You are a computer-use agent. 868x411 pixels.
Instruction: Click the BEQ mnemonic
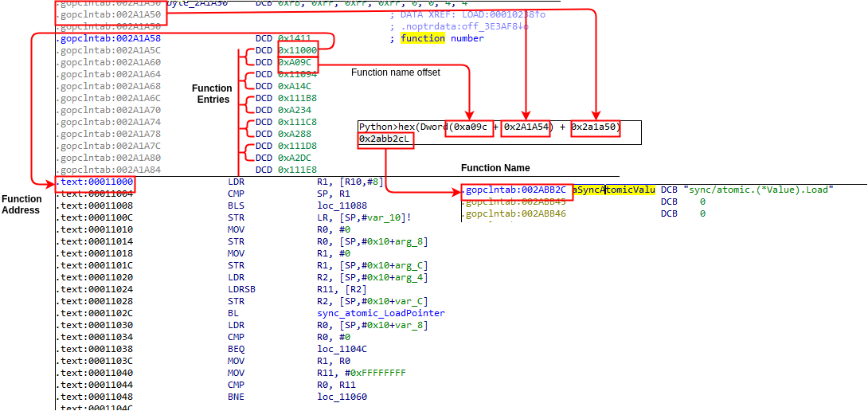pyautogui.click(x=236, y=349)
